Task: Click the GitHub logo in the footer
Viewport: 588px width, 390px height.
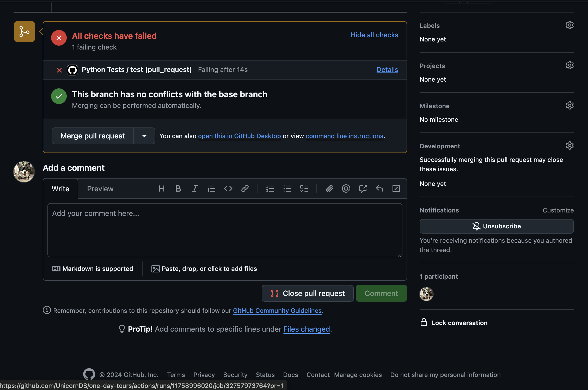Action: [x=89, y=374]
